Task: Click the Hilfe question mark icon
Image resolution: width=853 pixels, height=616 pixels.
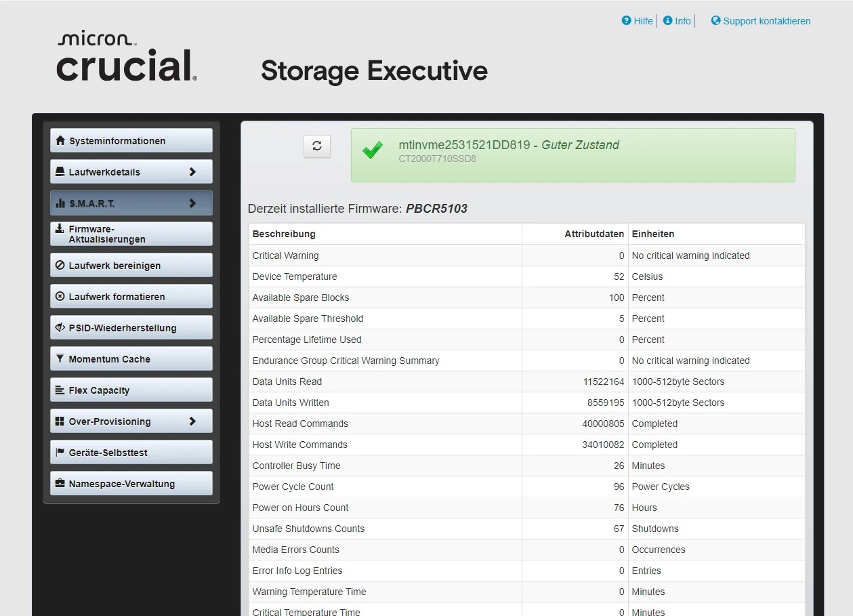Action: [626, 21]
